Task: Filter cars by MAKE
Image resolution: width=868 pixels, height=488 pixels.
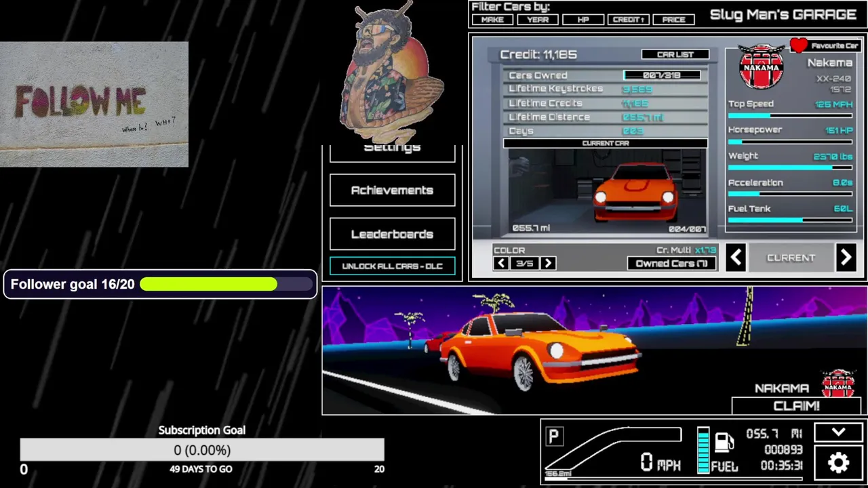Action: 492,20
